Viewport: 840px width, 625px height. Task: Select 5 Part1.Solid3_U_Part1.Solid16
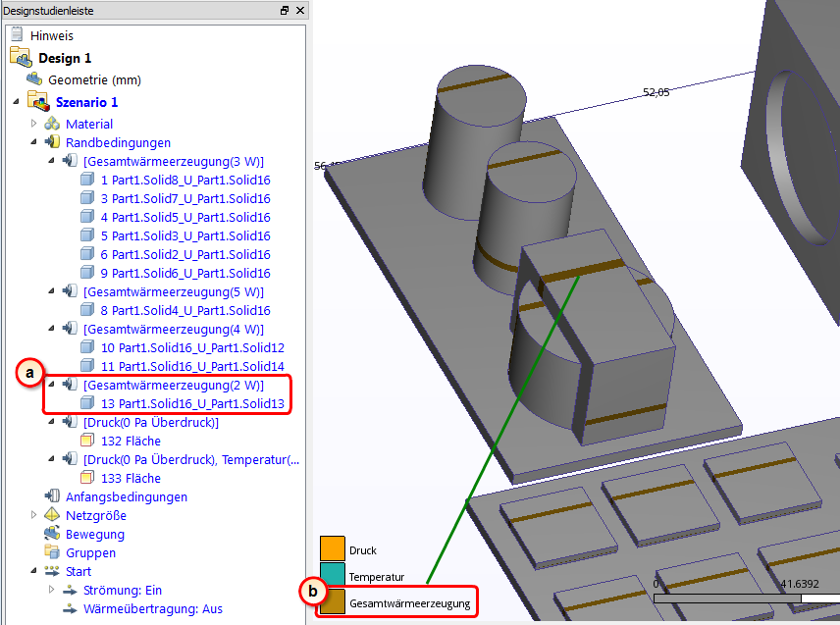pyautogui.click(x=185, y=236)
